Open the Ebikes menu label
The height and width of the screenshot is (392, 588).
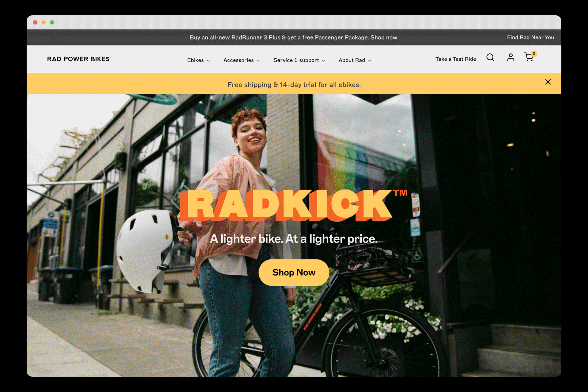pyautogui.click(x=195, y=60)
